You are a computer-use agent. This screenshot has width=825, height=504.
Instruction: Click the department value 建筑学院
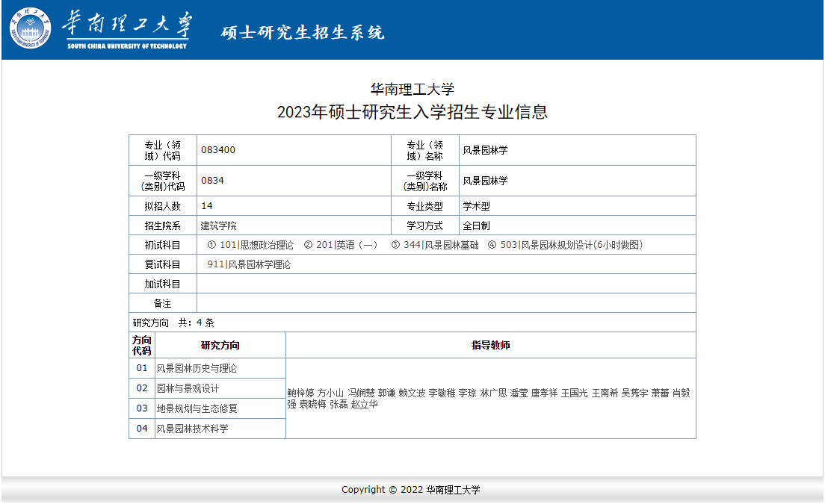click(218, 225)
